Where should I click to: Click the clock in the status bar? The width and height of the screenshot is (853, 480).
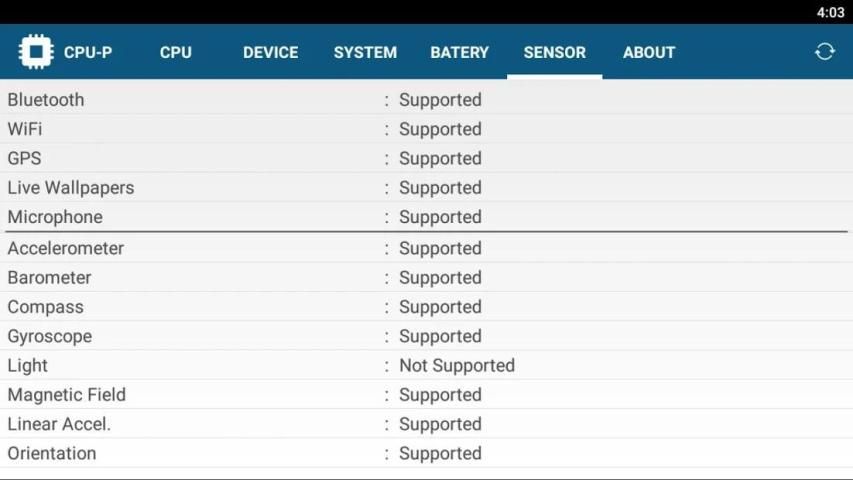(830, 12)
